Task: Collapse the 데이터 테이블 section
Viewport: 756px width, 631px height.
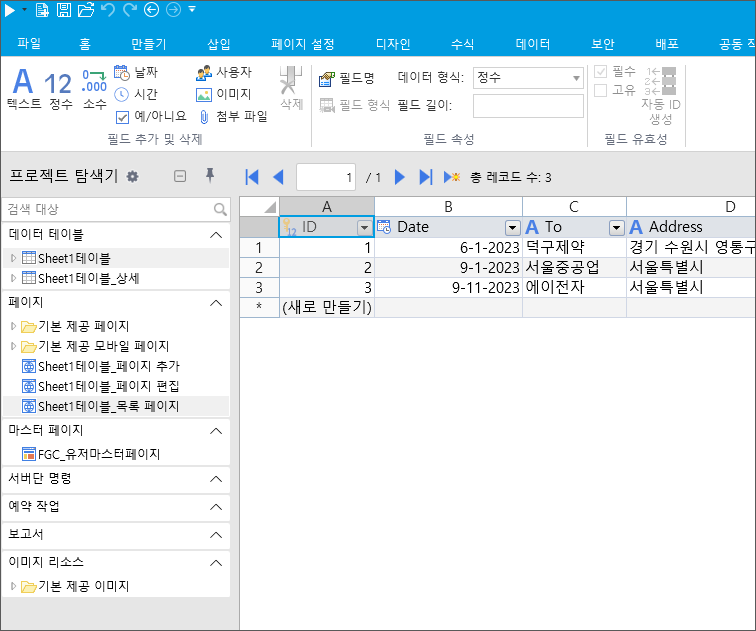Action: click(x=215, y=234)
